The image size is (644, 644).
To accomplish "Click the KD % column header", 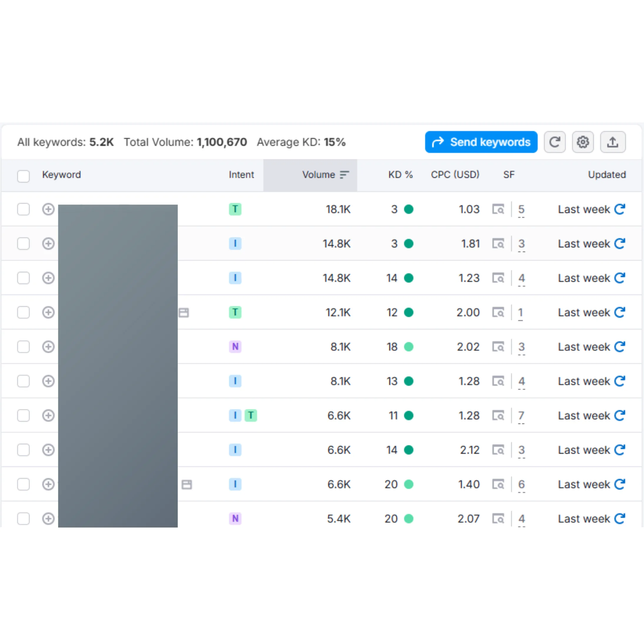I will 400,175.
